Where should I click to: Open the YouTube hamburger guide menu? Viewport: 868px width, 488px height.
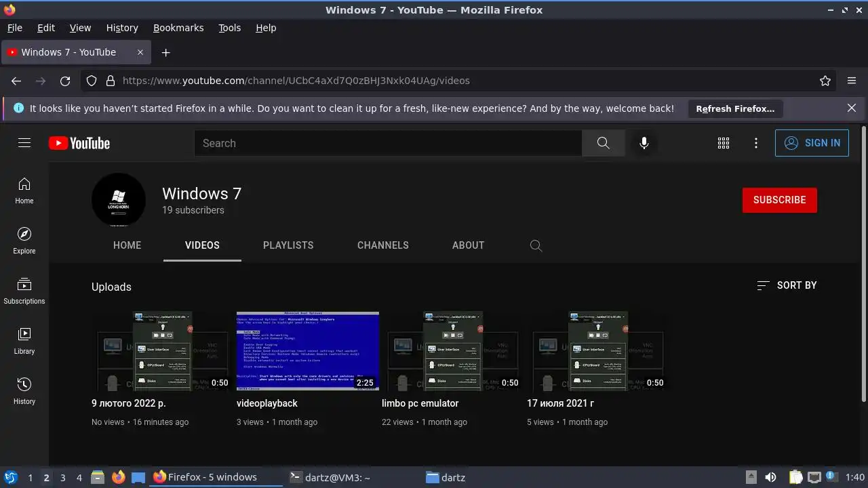tap(24, 143)
